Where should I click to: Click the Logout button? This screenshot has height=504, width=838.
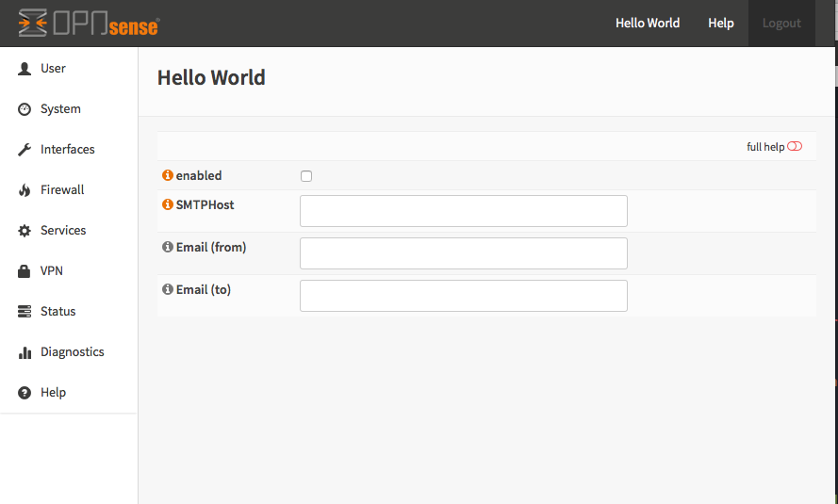(781, 24)
